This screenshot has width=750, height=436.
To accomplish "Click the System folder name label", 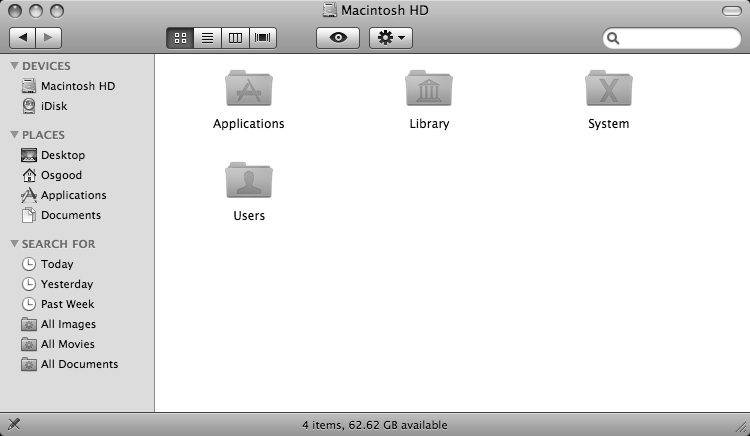I will tap(608, 124).
